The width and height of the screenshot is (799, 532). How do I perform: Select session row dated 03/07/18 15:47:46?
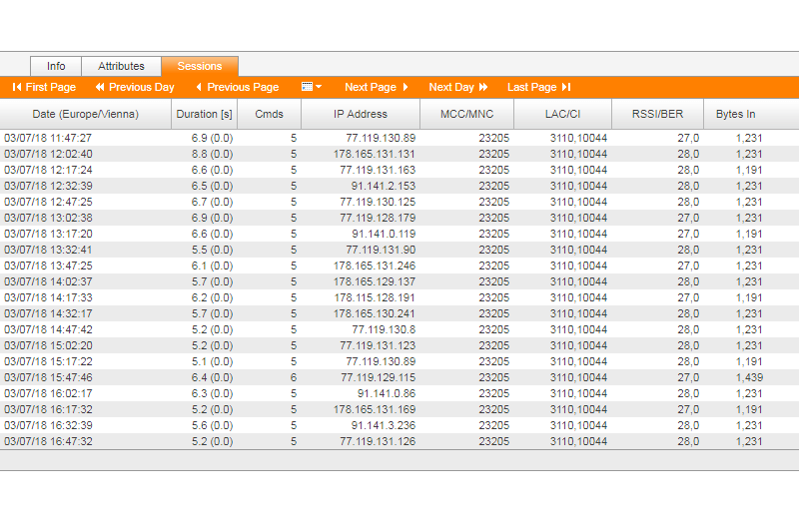tap(48, 377)
